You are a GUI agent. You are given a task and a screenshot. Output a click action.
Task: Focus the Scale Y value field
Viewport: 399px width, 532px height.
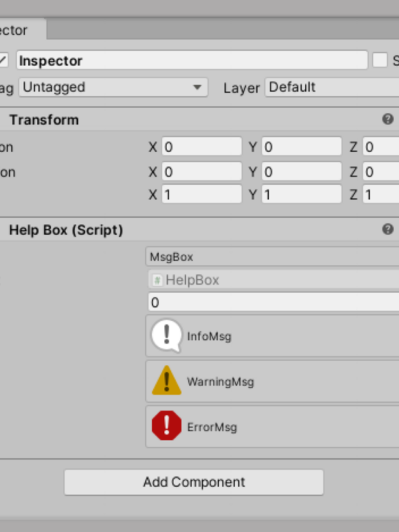click(301, 195)
